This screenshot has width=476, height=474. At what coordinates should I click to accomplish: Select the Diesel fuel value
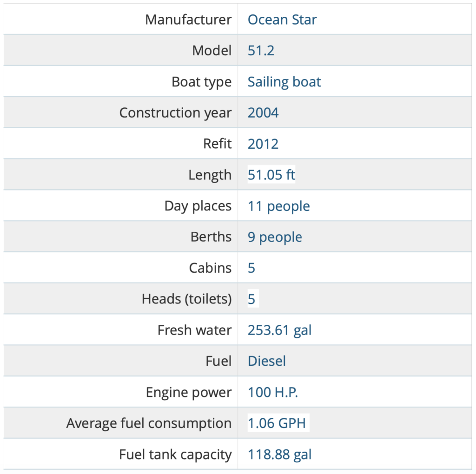(266, 361)
